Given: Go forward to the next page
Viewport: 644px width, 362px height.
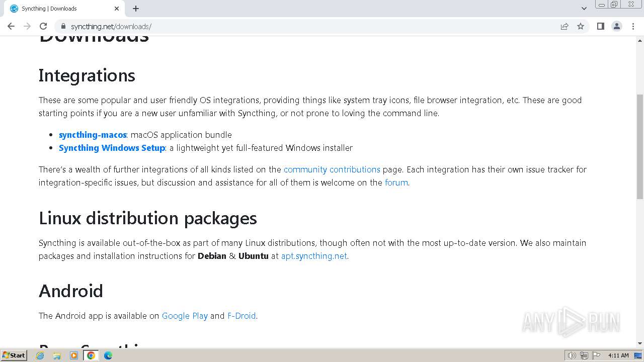Looking at the screenshot, I should click(x=27, y=26).
